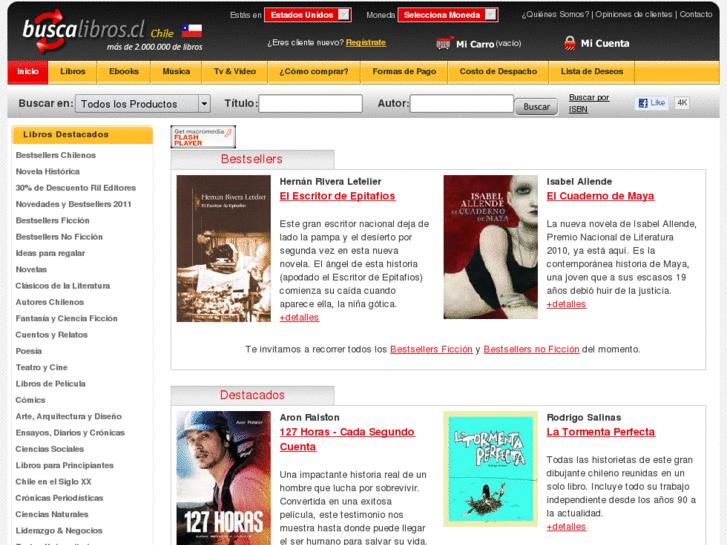Open Opiniones de clientes link
Image resolution: width=727 pixels, height=545 pixels.
pyautogui.click(x=633, y=14)
